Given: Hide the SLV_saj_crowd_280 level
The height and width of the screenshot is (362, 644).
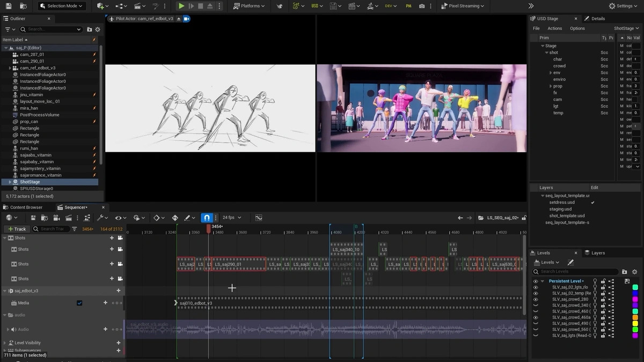Looking at the screenshot, I should pos(536,299).
